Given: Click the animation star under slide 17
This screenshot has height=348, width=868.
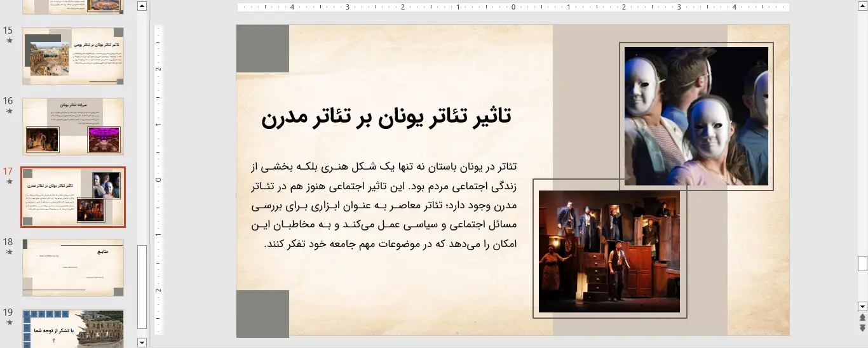Looking at the screenshot, I should 9,181.
